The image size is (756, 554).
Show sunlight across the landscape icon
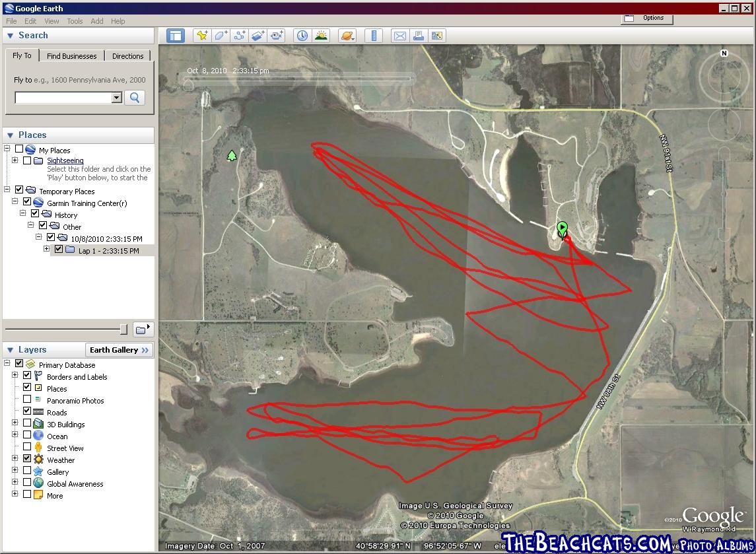(321, 36)
